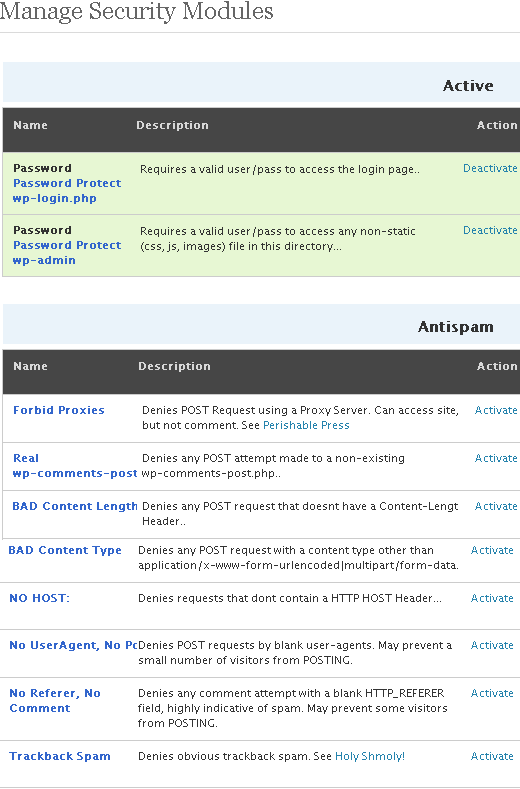Open the Forbid Proxies module name
Image resolution: width=520 pixels, height=789 pixels.
(x=59, y=410)
